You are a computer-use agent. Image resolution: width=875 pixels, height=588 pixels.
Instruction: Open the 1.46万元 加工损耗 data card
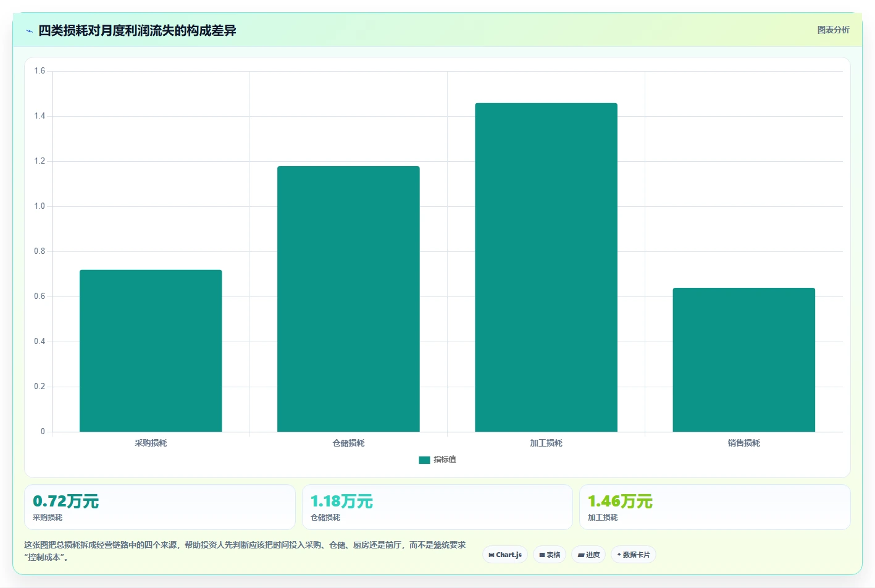point(714,507)
